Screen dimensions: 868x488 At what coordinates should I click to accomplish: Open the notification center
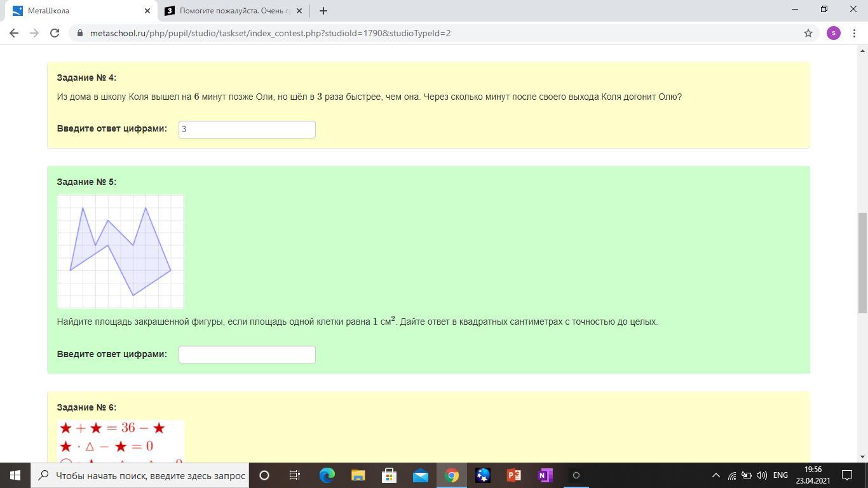coord(847,475)
